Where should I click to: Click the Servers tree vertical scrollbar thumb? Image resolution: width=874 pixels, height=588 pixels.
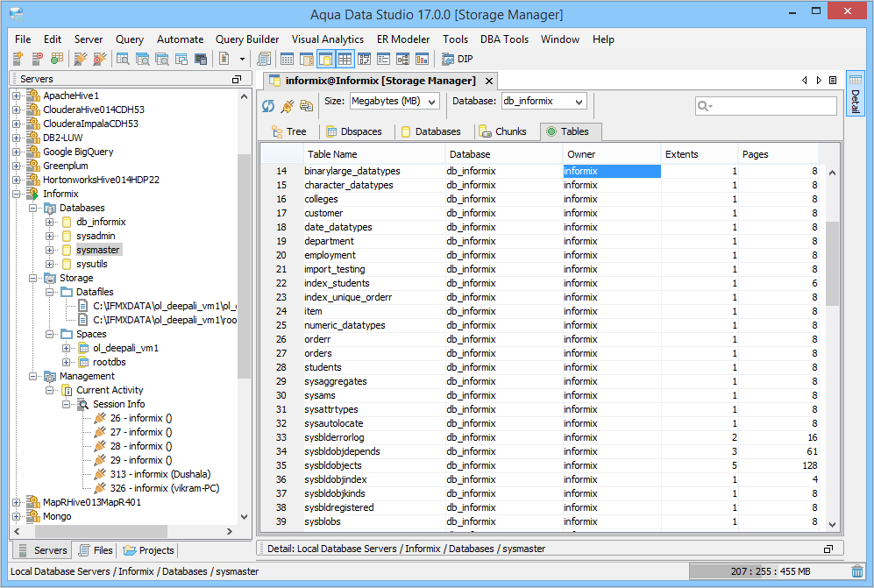coord(244,266)
